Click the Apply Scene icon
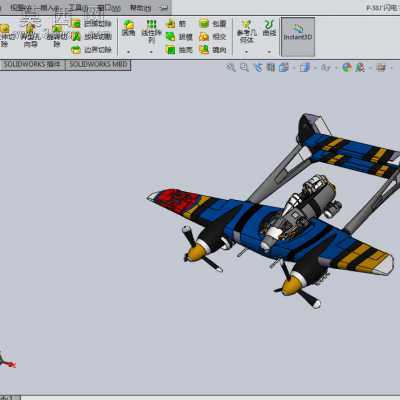The width and height of the screenshot is (400, 400). point(360,68)
